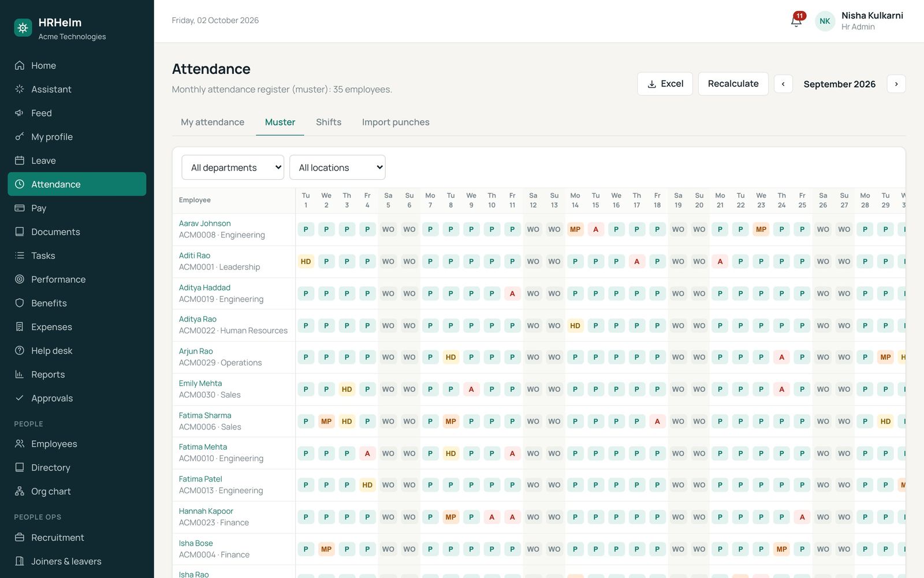Open Aarav Johnson's employee link
This screenshot has width=924, height=578.
click(x=204, y=223)
